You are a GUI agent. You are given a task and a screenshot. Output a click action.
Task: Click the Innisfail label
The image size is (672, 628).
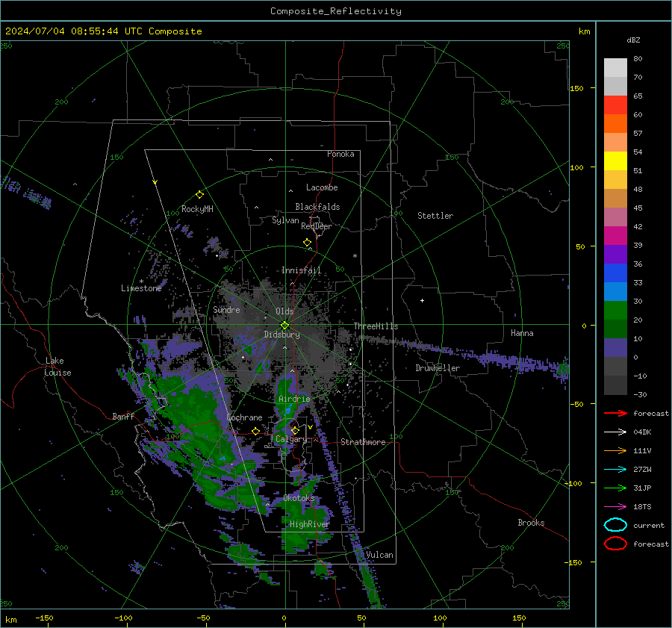pos(302,270)
